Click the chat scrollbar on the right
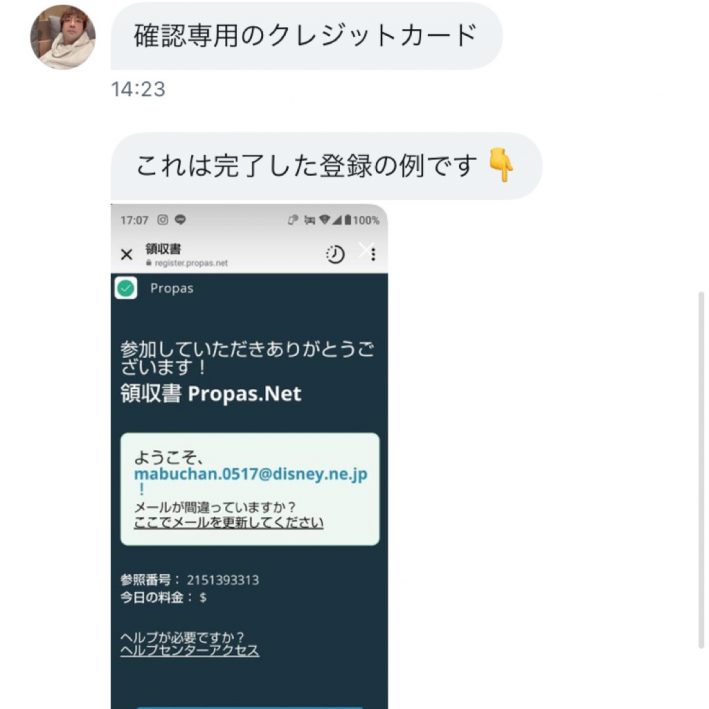 [701, 470]
